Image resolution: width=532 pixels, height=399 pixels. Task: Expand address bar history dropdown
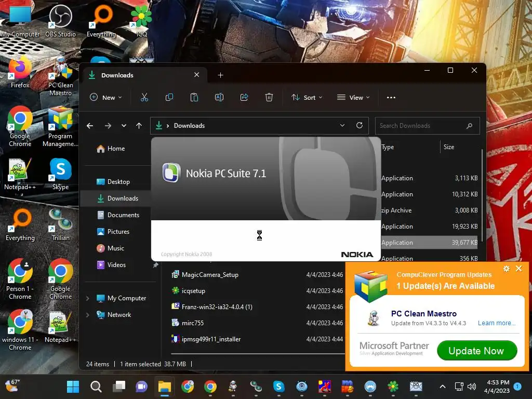tap(342, 125)
